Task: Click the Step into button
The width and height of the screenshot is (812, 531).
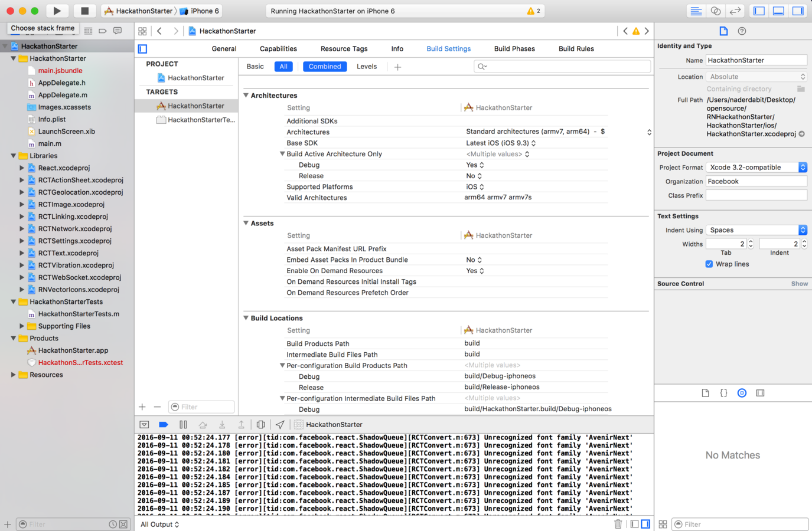Action: tap(222, 425)
